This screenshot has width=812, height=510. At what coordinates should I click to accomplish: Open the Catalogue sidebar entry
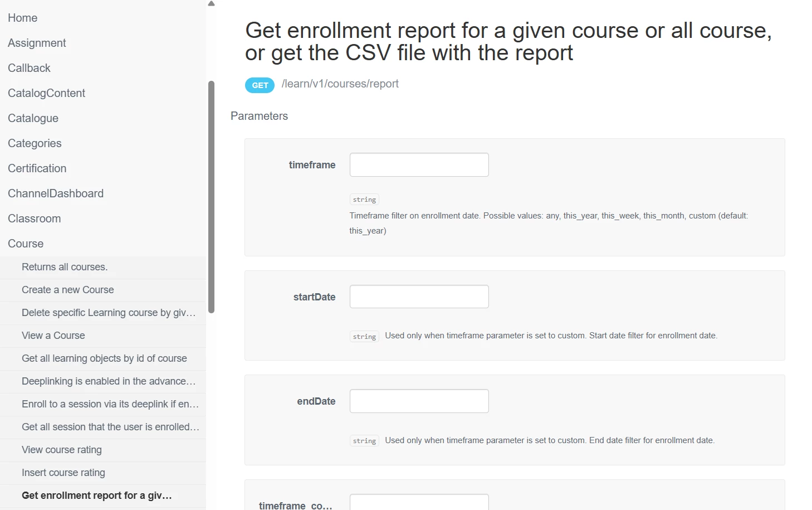pos(33,118)
